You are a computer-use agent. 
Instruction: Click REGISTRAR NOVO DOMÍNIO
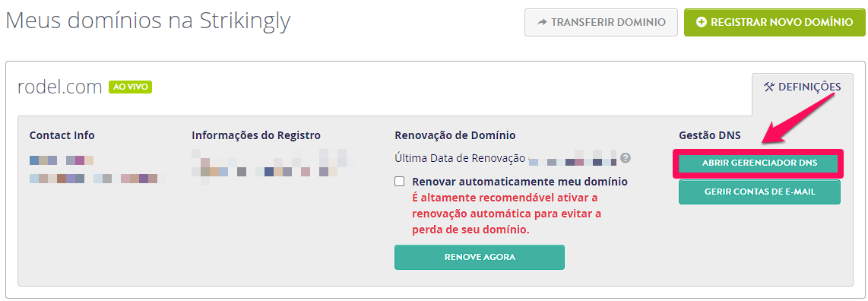click(x=775, y=22)
